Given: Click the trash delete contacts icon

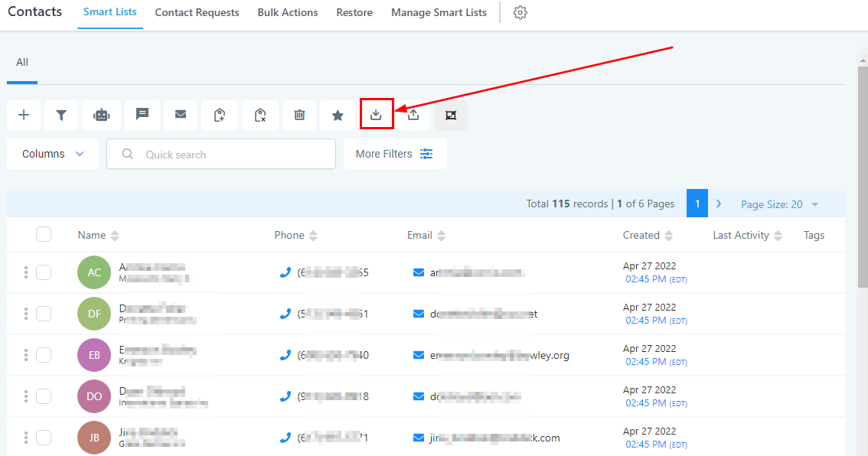Looking at the screenshot, I should pyautogui.click(x=299, y=115).
